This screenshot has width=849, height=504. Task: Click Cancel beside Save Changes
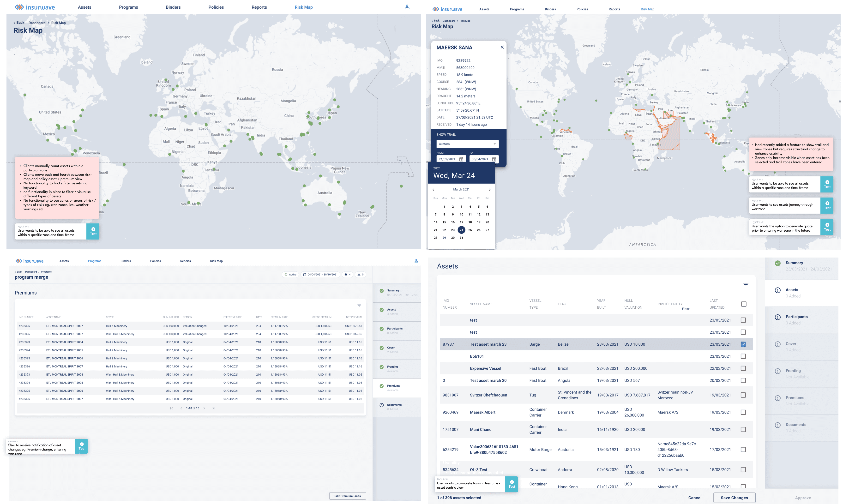coord(694,498)
